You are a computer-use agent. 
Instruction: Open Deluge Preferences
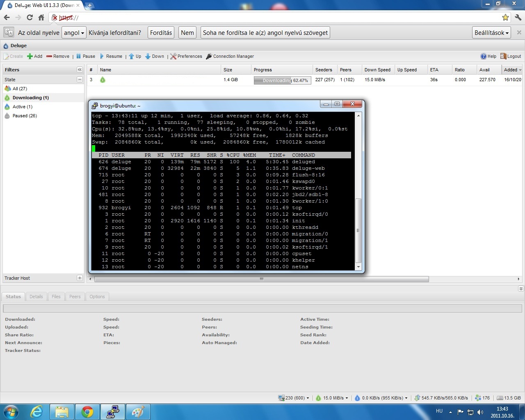point(186,56)
